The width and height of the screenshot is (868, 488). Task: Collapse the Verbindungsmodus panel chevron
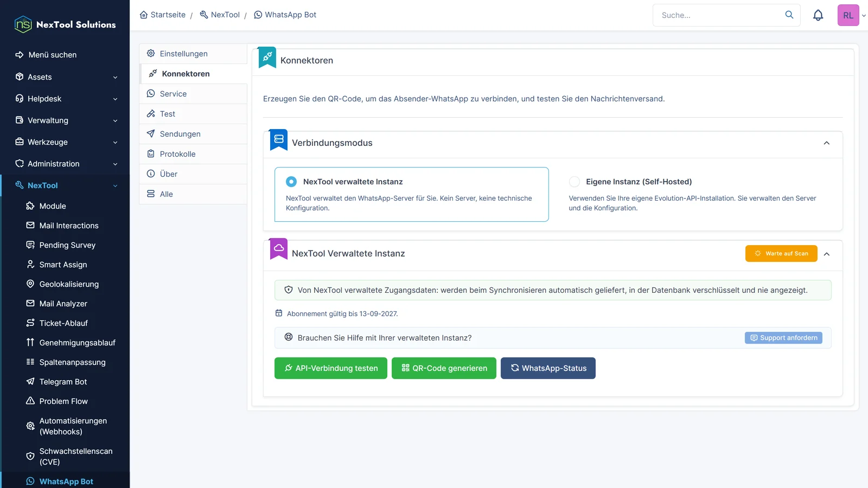point(827,143)
